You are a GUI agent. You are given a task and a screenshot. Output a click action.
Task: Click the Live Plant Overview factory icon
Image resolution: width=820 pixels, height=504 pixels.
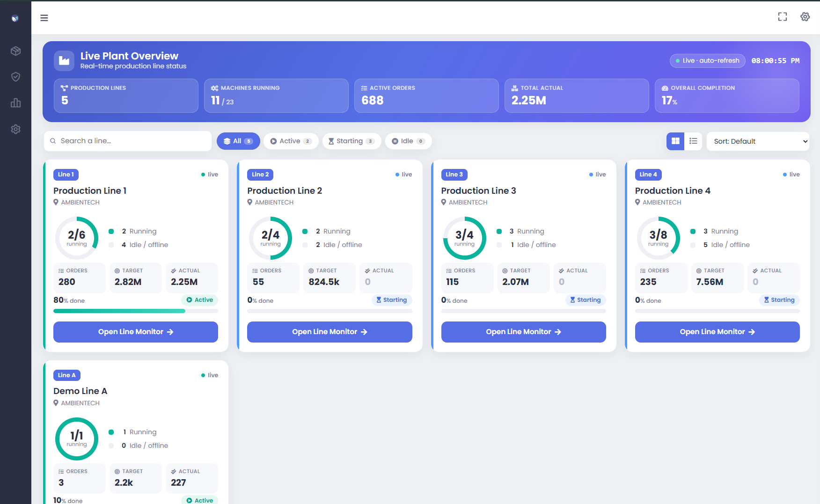pos(64,61)
